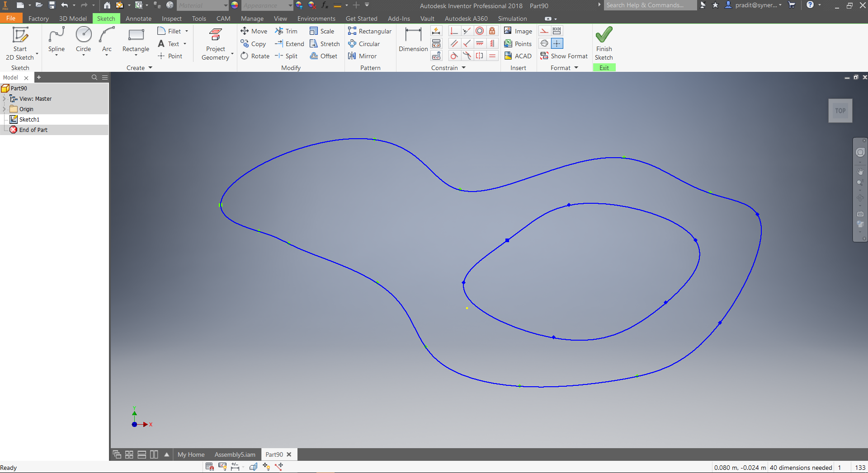The height and width of the screenshot is (473, 868).
Task: Toggle Construction line format
Action: (x=544, y=31)
